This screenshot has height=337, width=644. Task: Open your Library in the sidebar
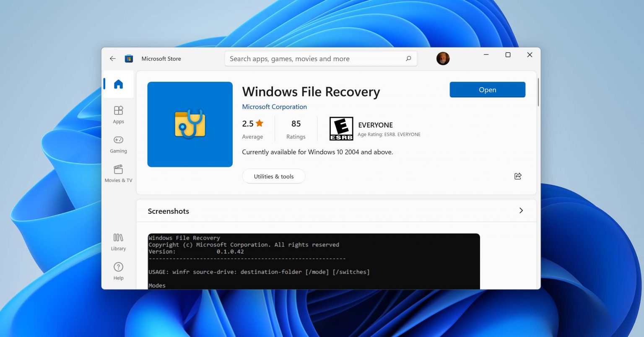[x=118, y=241]
